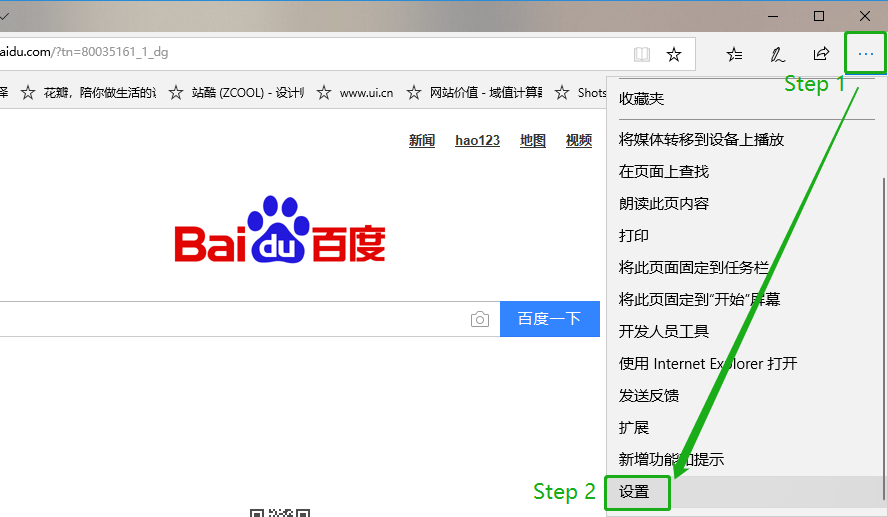Click the 百度一下 search button

pos(550,319)
